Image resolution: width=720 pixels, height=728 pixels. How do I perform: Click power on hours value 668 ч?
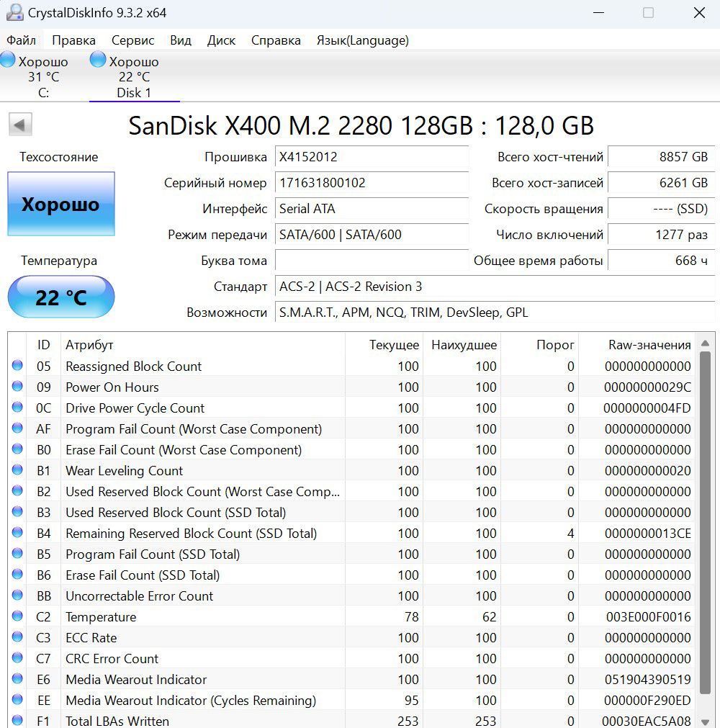pos(661,261)
